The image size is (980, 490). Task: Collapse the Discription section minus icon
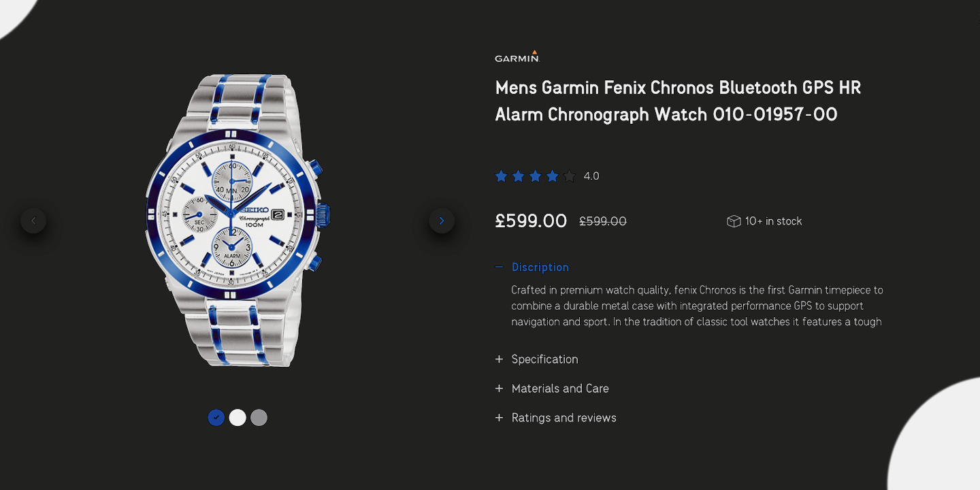pyautogui.click(x=500, y=267)
